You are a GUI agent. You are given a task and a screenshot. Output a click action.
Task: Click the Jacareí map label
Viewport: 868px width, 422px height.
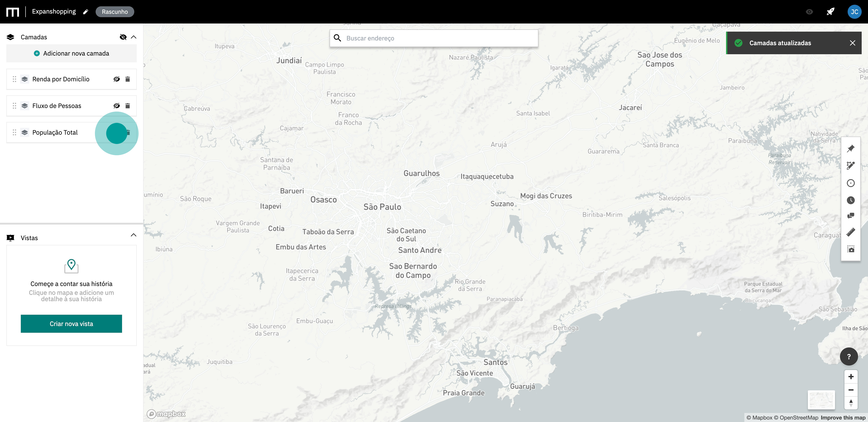pos(630,108)
